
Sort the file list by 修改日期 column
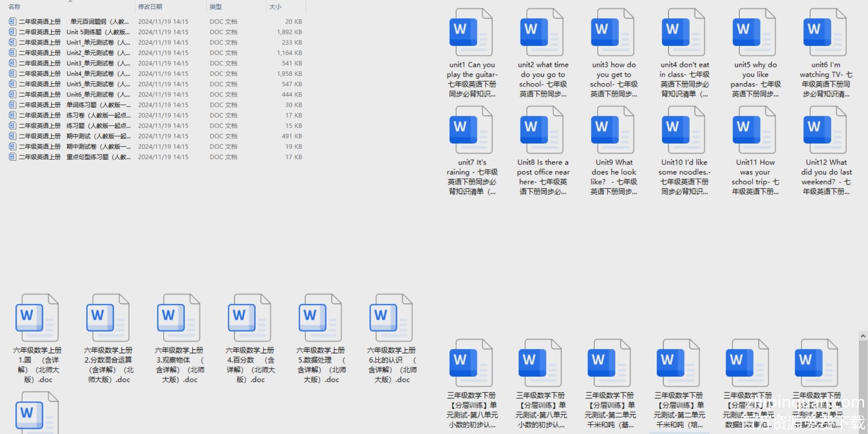pos(150,7)
